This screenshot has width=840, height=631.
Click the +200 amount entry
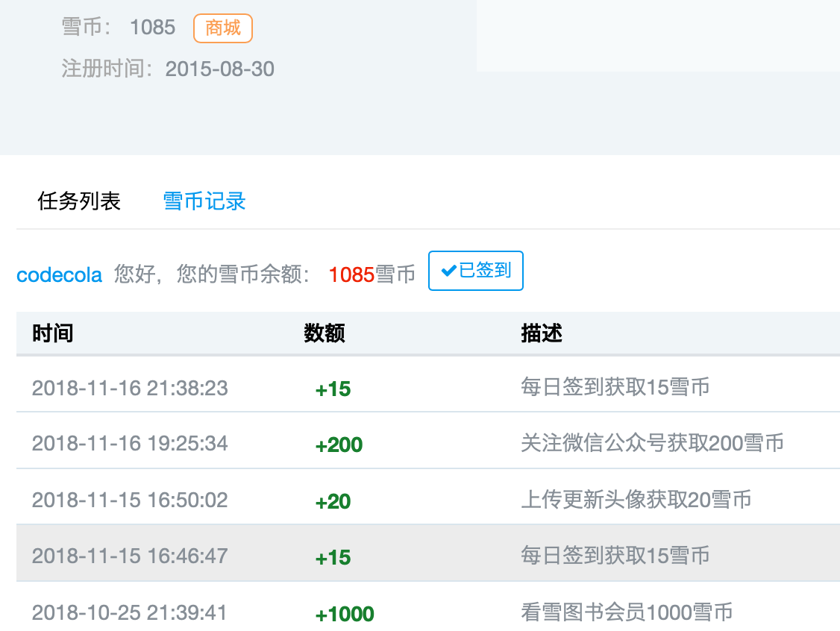(339, 445)
